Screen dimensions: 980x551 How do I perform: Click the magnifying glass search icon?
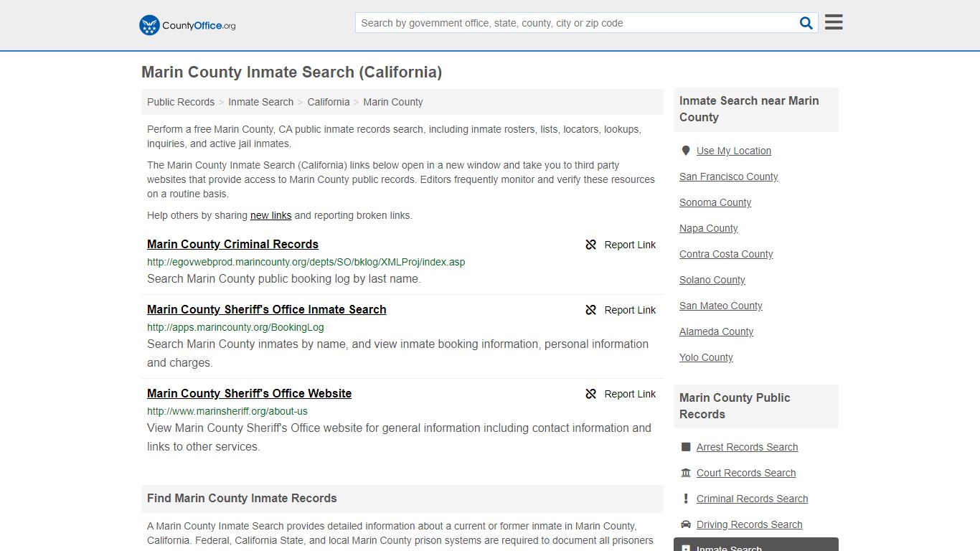coord(806,23)
